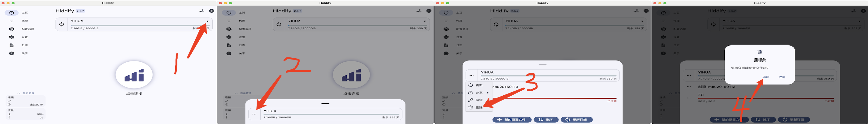This screenshot has height=124, width=868.
Task: Click the trash icon beside 删除 in third window
Action: pos(471,108)
